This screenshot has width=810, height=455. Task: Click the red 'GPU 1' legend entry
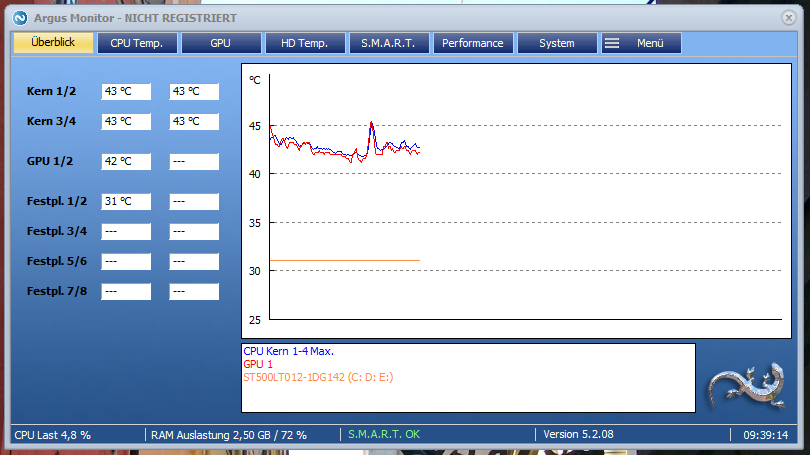258,364
